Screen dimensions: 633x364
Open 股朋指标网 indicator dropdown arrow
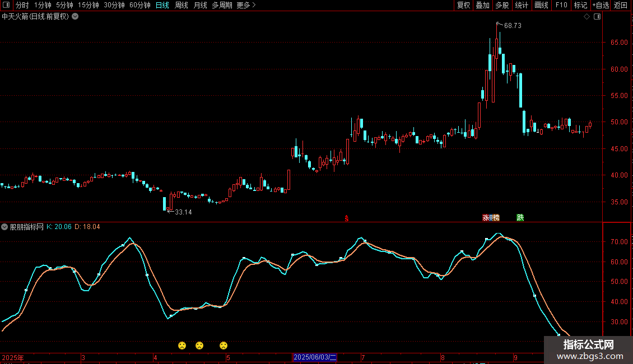(x=4, y=227)
